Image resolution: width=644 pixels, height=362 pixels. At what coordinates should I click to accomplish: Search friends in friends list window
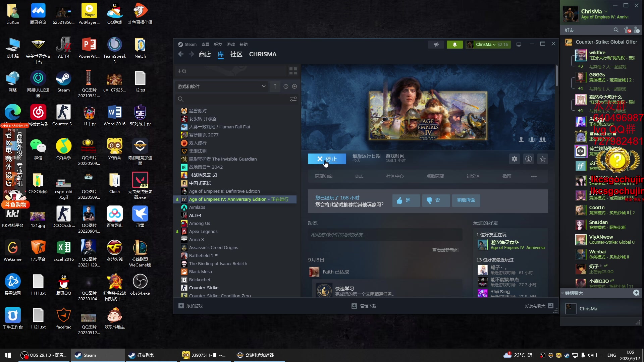(x=616, y=30)
